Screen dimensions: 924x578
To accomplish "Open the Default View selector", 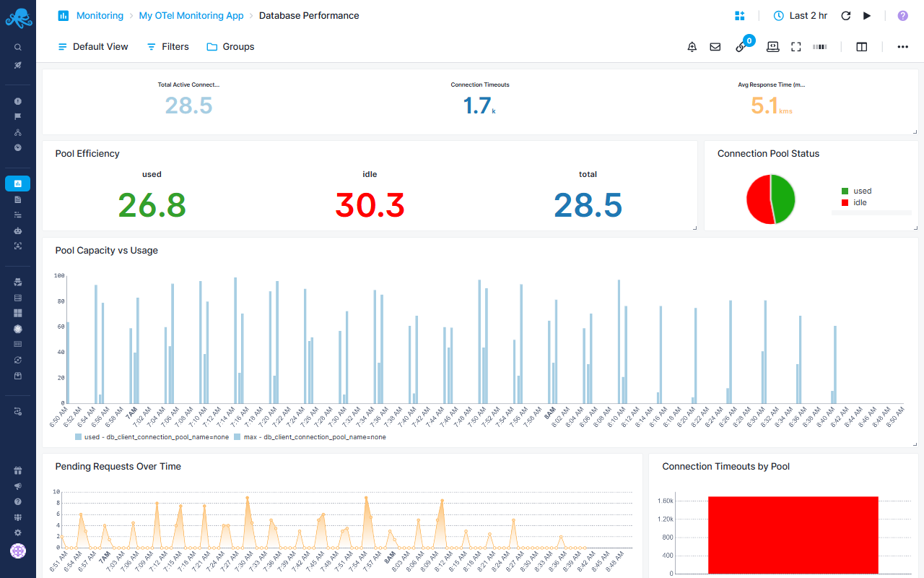I will [x=92, y=46].
